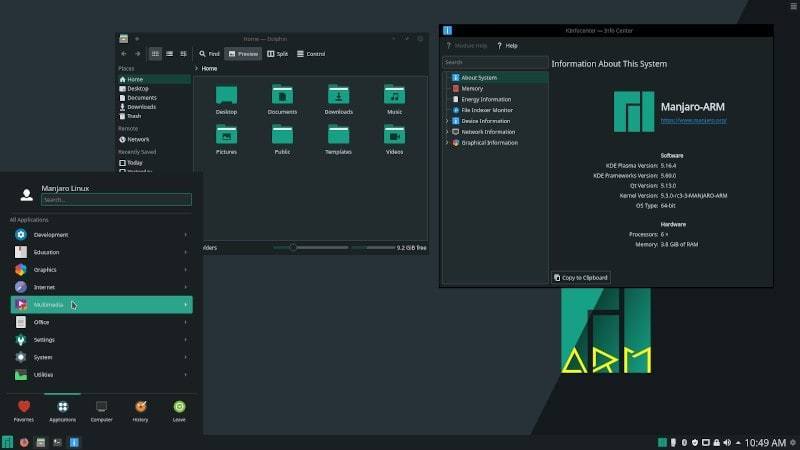Toggle the Preview button in the Dolphin toolbar
This screenshot has height=450, width=800.
[x=243, y=53]
